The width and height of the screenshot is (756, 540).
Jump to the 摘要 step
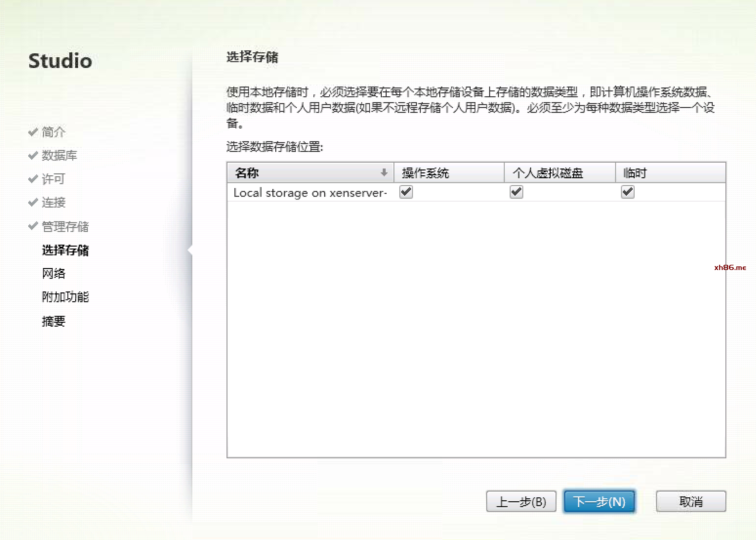pyautogui.click(x=54, y=321)
